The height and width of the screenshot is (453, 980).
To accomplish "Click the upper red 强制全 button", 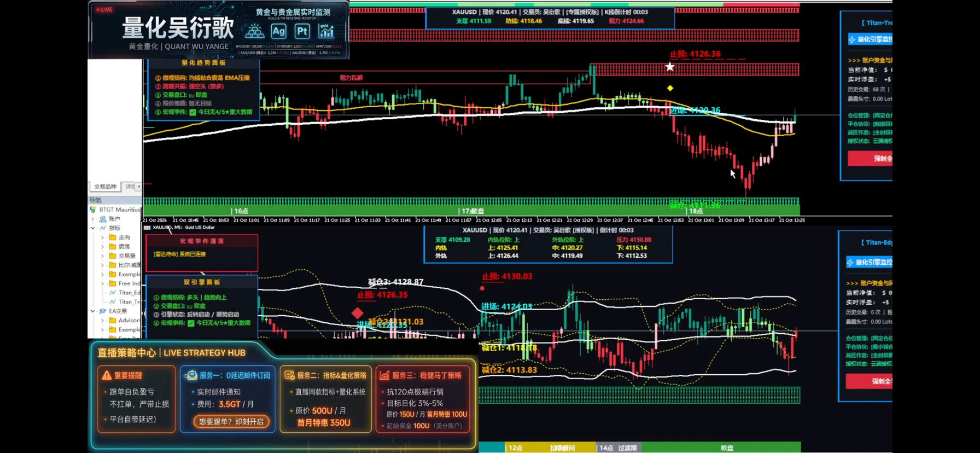I will pos(870,159).
